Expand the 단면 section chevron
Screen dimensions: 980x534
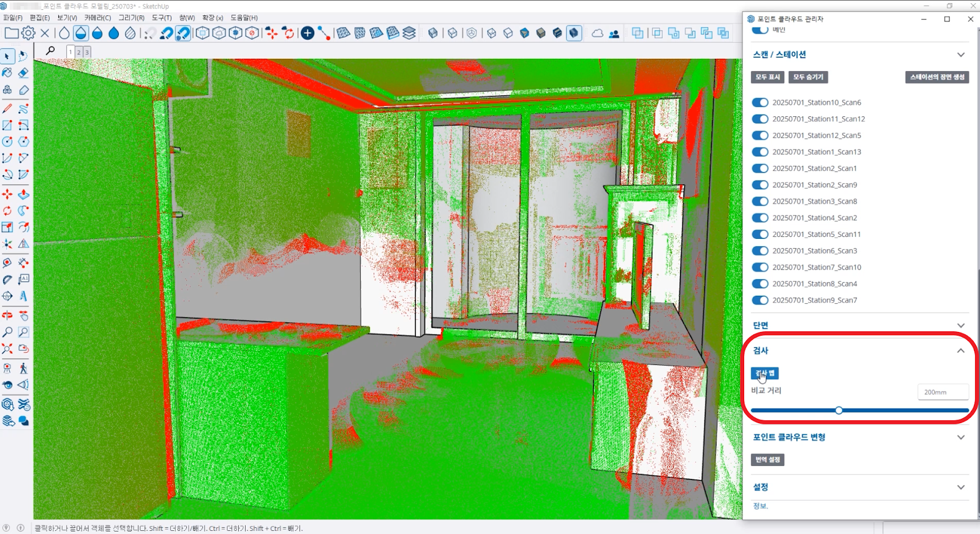coord(960,325)
